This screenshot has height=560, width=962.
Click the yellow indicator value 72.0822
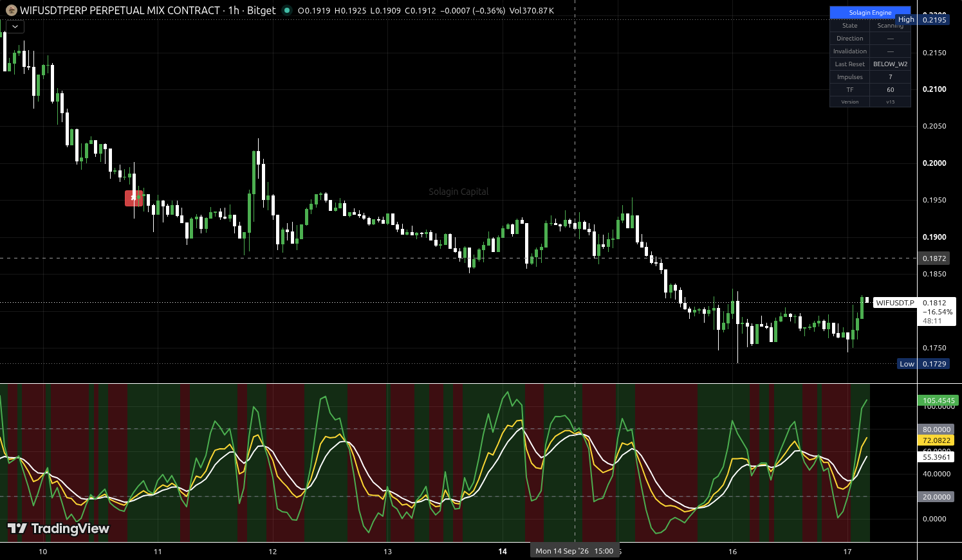pyautogui.click(x=936, y=440)
